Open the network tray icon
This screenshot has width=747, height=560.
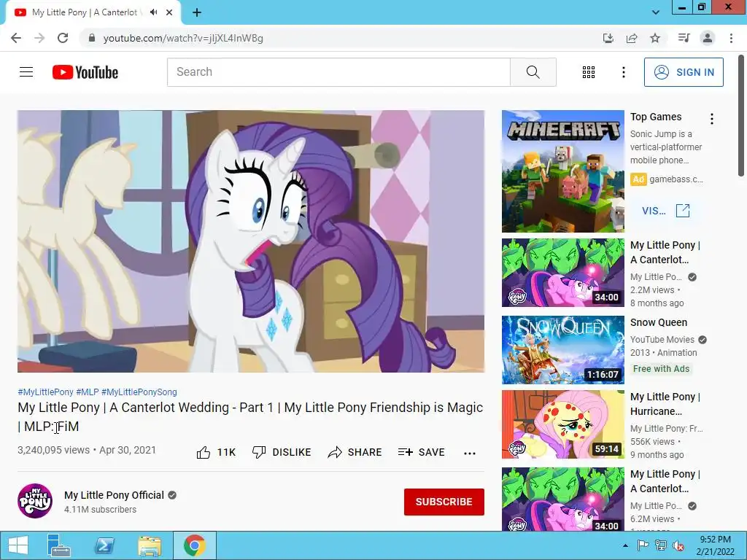tap(661, 545)
